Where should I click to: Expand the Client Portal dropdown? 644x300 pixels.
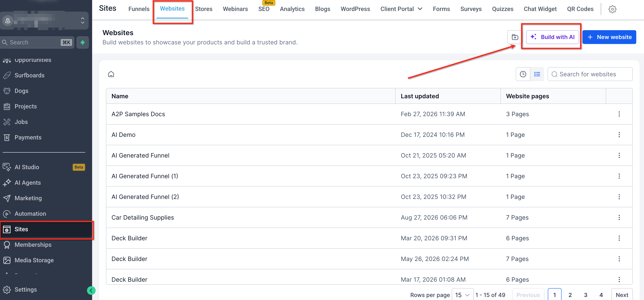(x=401, y=9)
